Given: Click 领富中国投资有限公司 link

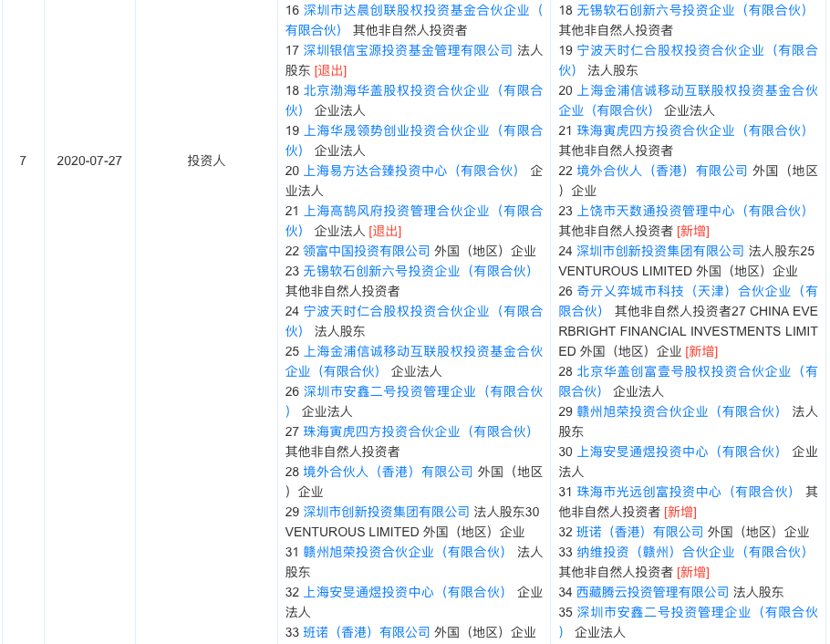Looking at the screenshot, I should click(367, 251).
